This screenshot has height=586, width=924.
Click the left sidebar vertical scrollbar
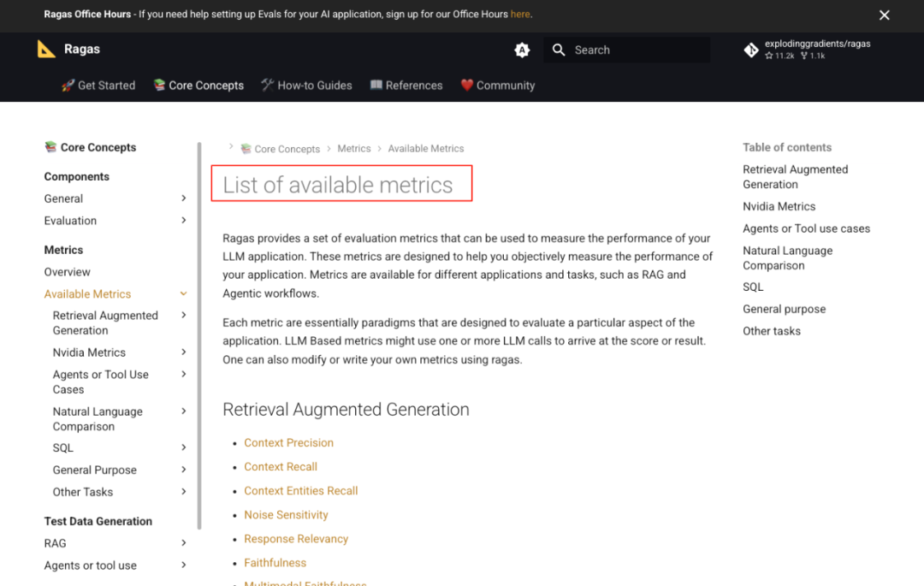(199, 335)
